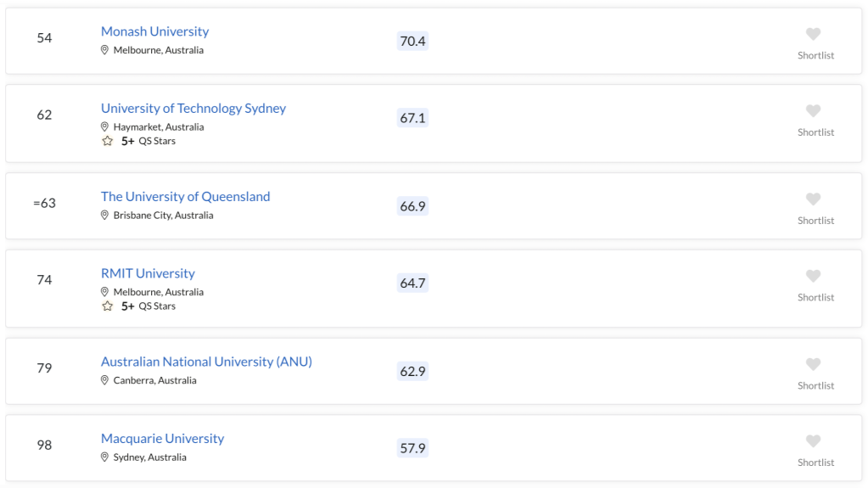Open The University of Queensland link

pos(186,197)
